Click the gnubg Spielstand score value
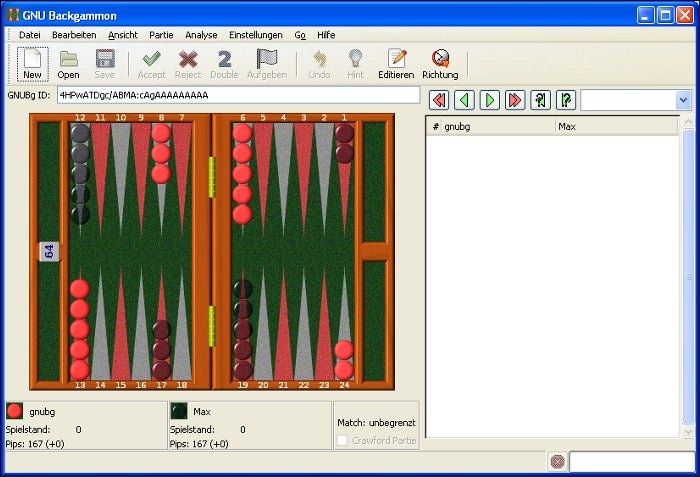The height and width of the screenshot is (477, 700). [x=79, y=430]
